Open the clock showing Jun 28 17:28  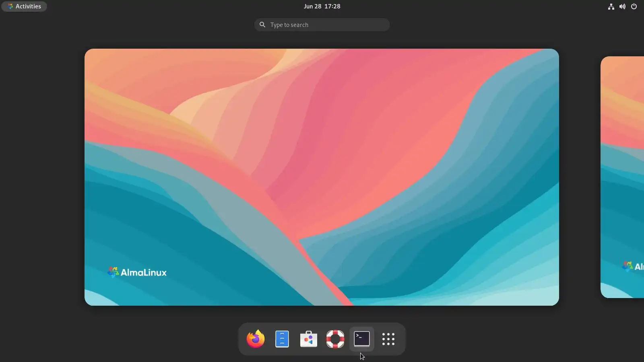(x=322, y=6)
